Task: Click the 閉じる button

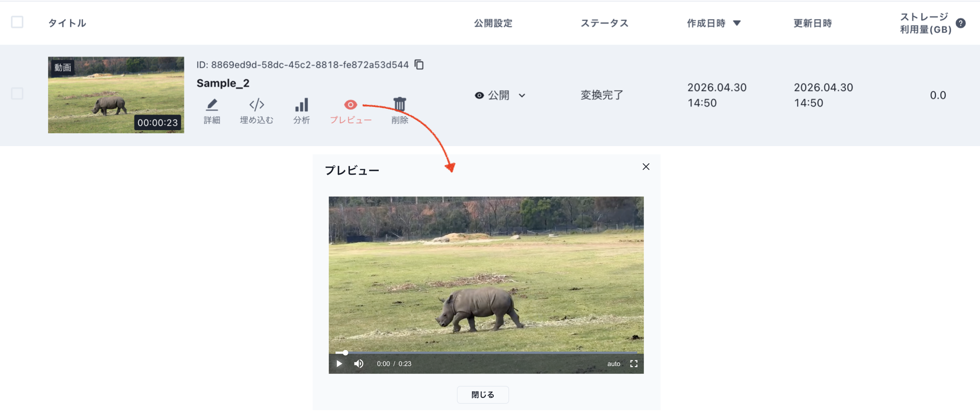Action: tap(483, 395)
